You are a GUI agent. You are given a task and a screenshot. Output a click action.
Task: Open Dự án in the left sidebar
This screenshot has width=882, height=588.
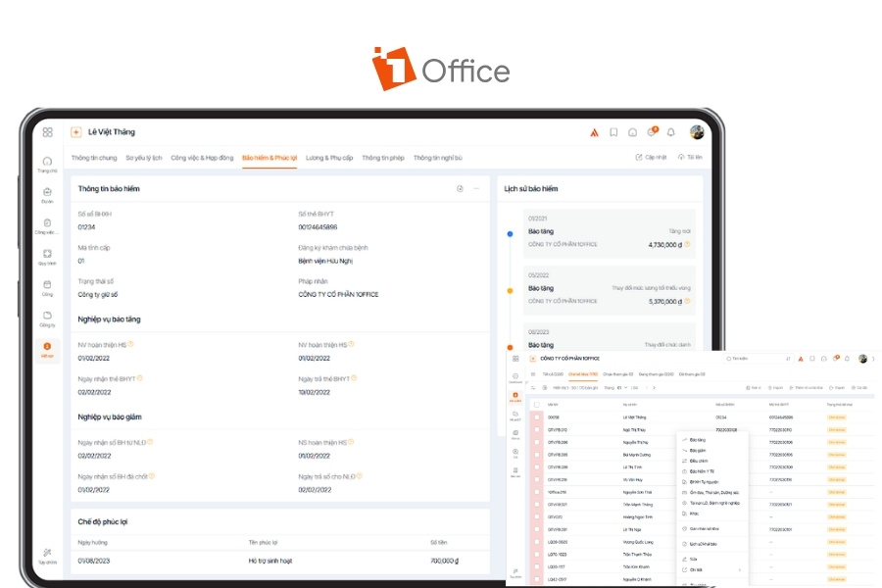[47, 195]
